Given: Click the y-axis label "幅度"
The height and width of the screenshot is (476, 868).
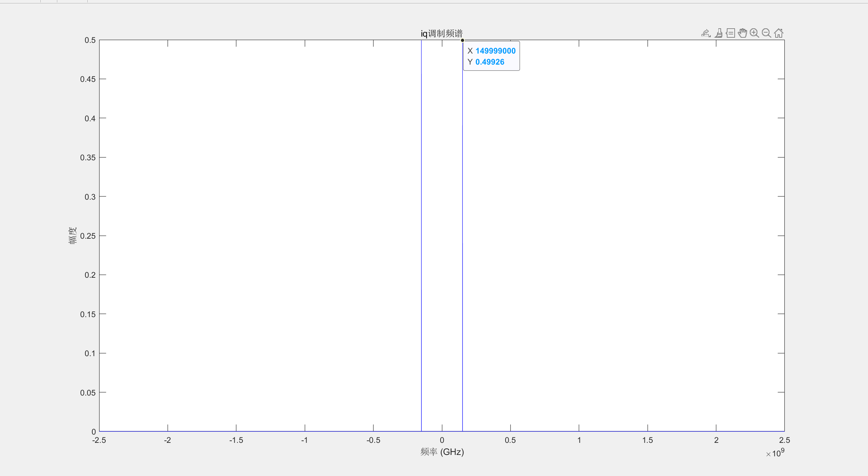Looking at the screenshot, I should point(72,236).
